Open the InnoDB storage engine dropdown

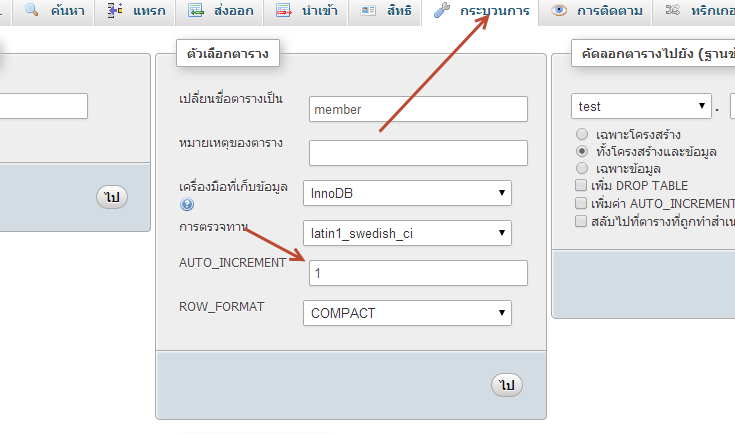[x=407, y=193]
